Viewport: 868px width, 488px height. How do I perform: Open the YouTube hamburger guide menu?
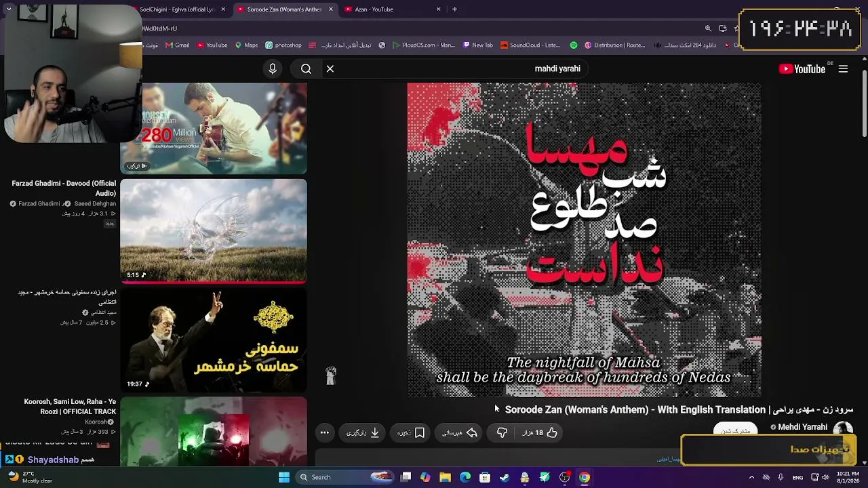(843, 68)
